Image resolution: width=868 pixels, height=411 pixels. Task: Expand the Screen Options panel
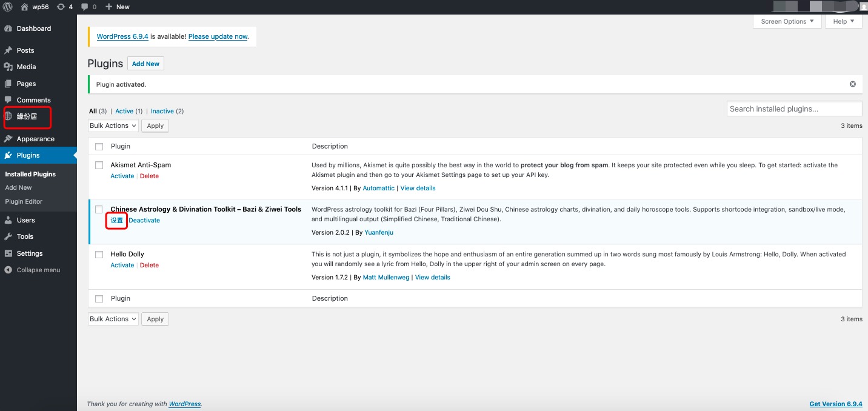787,21
